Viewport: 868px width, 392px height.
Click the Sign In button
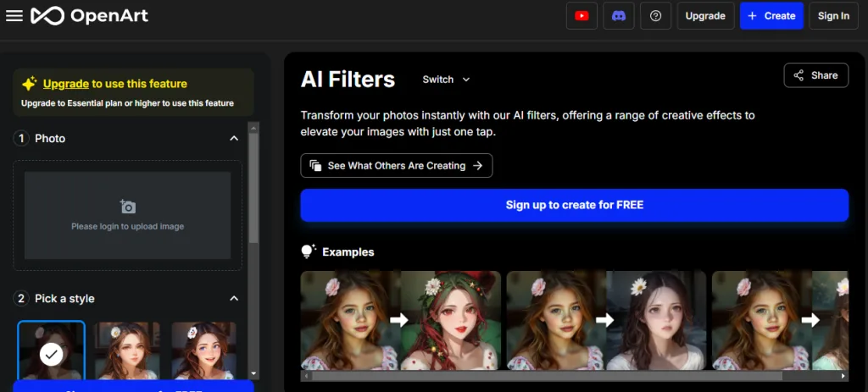[x=833, y=16]
